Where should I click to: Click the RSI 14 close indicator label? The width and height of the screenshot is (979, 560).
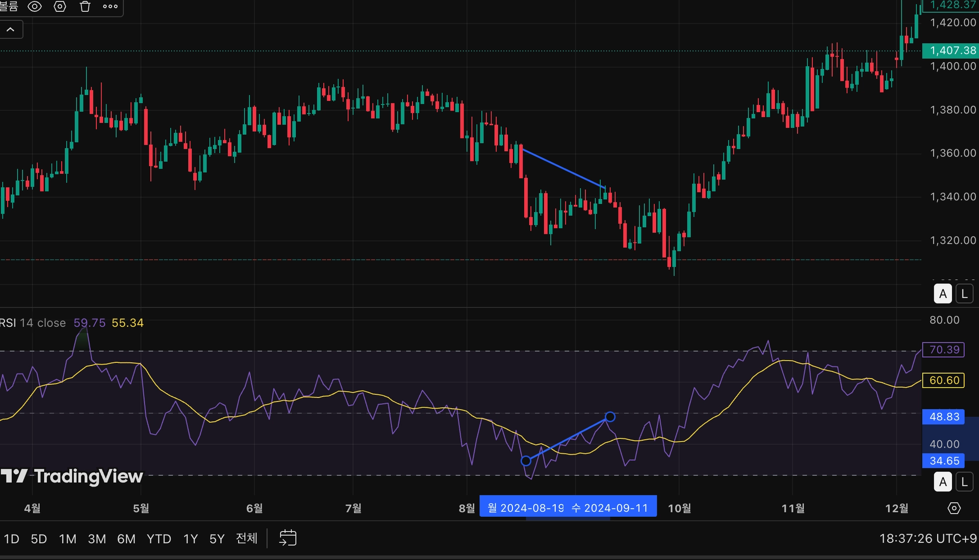click(x=33, y=323)
